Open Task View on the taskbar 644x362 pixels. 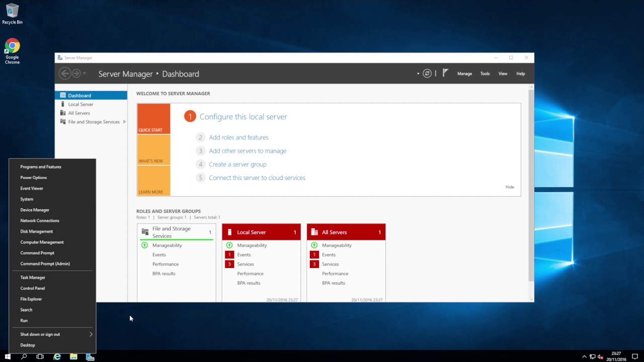(x=40, y=356)
